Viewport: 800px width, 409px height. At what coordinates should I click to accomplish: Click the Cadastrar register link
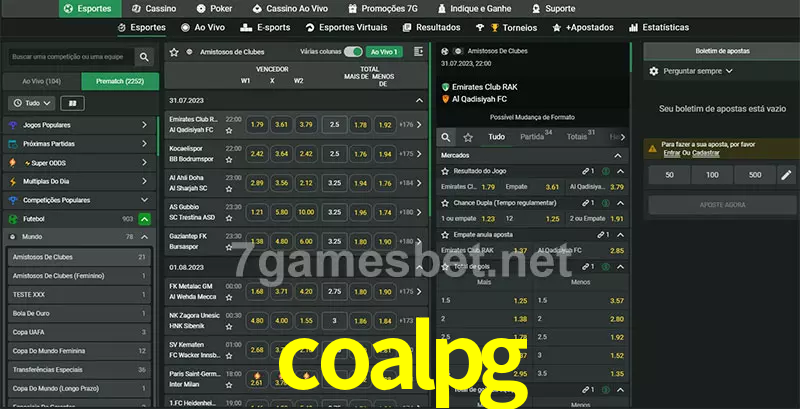pyautogui.click(x=706, y=153)
